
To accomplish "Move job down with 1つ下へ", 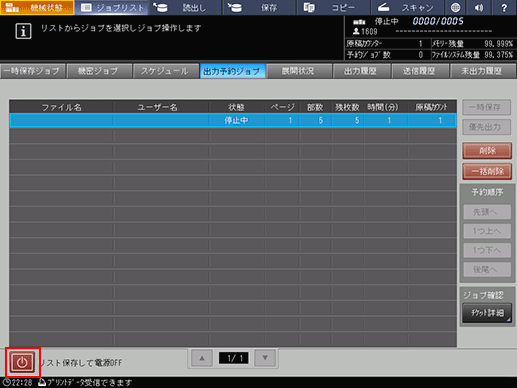I will [487, 250].
